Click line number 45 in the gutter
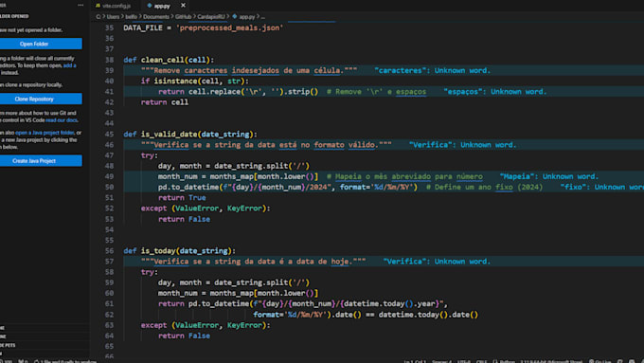 (109, 134)
